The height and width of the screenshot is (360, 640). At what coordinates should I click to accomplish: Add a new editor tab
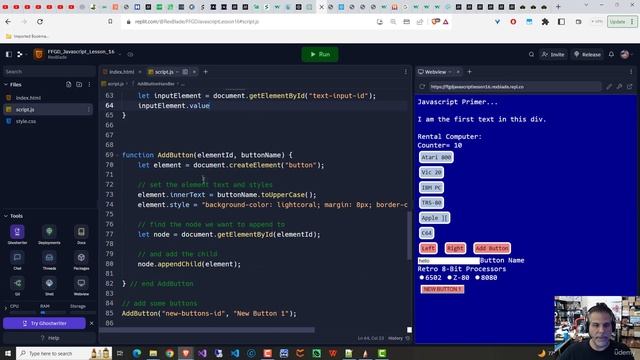pyautogui.click(x=206, y=72)
